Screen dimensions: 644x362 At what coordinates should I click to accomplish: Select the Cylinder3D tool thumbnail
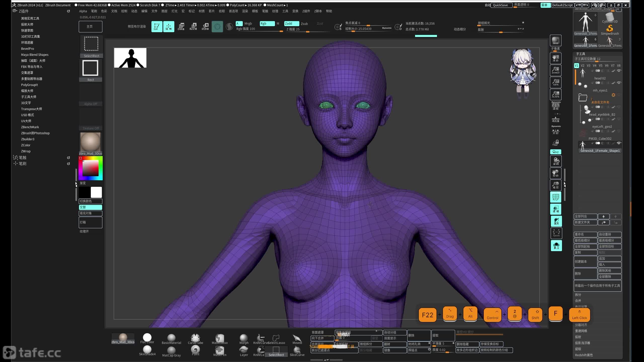(610, 18)
